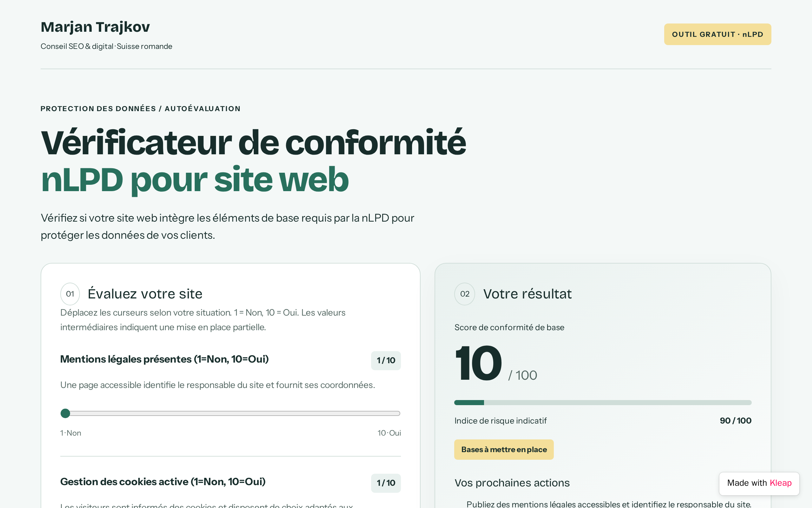The width and height of the screenshot is (812, 508).
Task: Click the / 100 text beside the score
Action: 522,375
